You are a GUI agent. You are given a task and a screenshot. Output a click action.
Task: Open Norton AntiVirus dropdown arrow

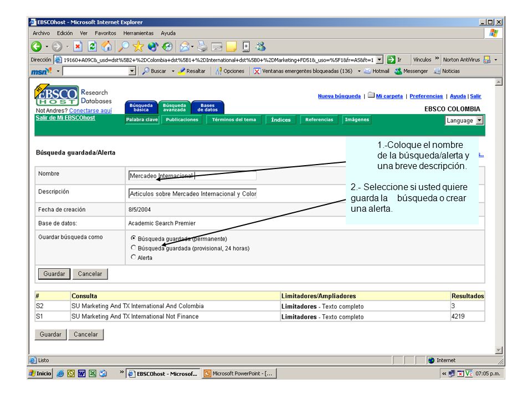pos(495,60)
